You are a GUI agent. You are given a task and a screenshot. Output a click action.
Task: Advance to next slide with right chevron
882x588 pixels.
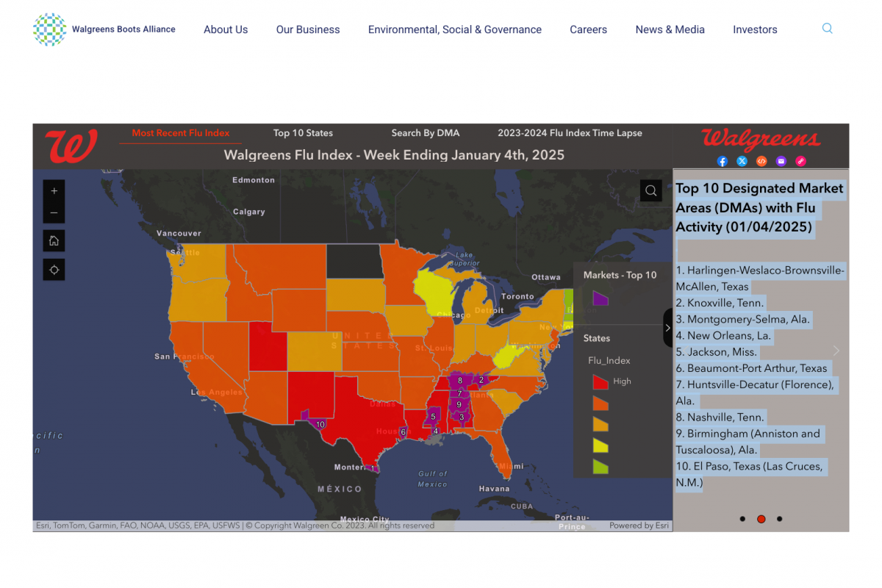coord(836,351)
